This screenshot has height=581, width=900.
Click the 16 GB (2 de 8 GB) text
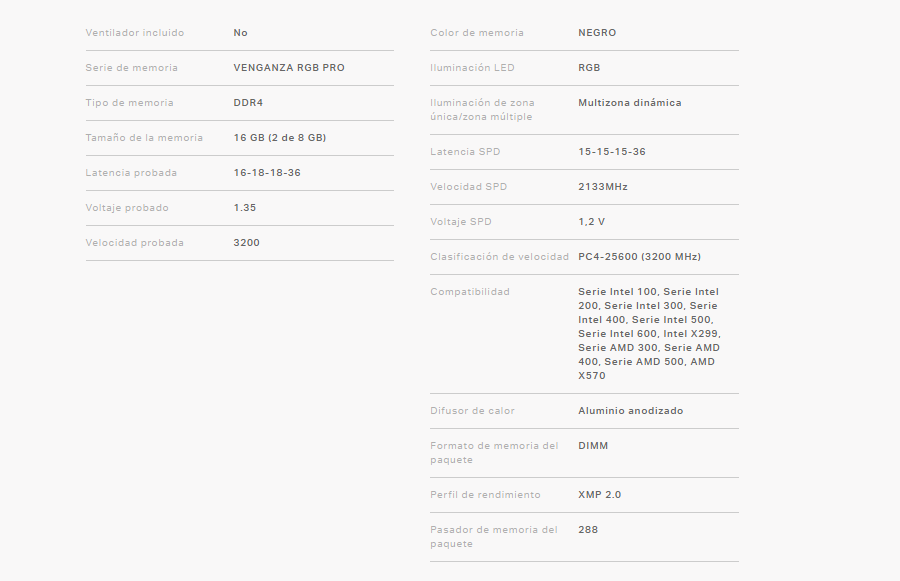coord(279,138)
